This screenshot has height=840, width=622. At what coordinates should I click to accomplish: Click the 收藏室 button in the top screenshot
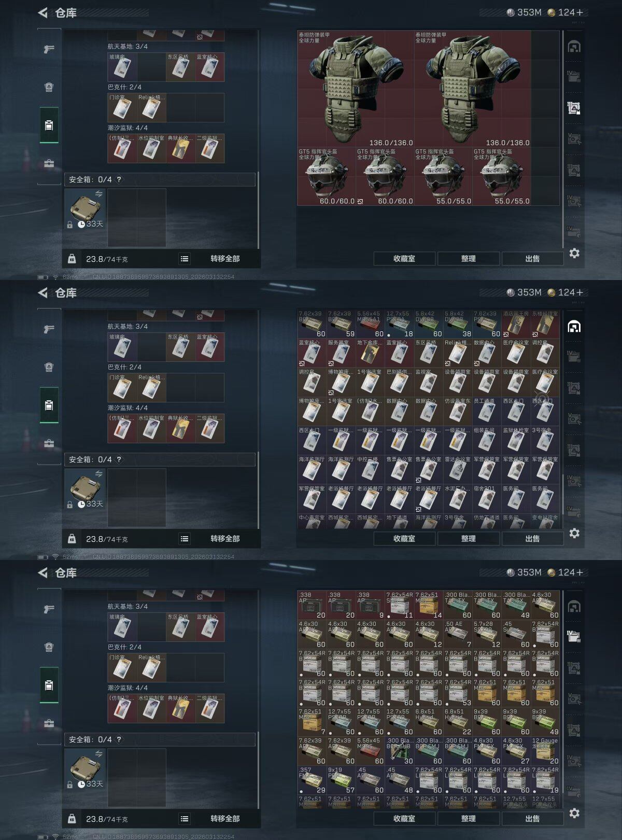click(404, 259)
